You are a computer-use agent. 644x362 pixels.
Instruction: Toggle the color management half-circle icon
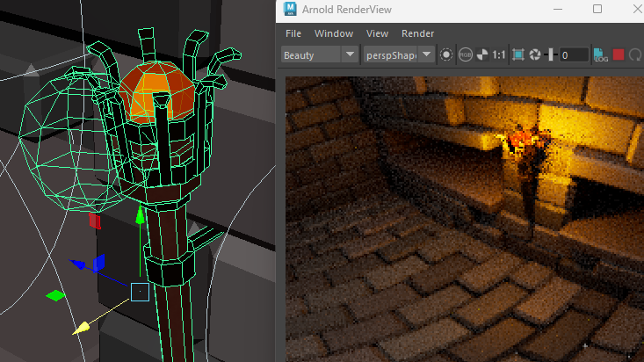tap(481, 54)
